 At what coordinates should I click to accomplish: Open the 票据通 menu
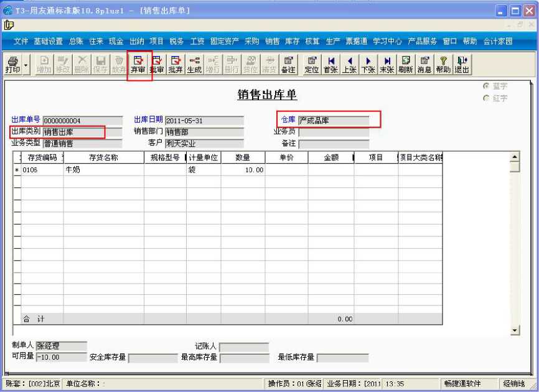pyautogui.click(x=357, y=41)
